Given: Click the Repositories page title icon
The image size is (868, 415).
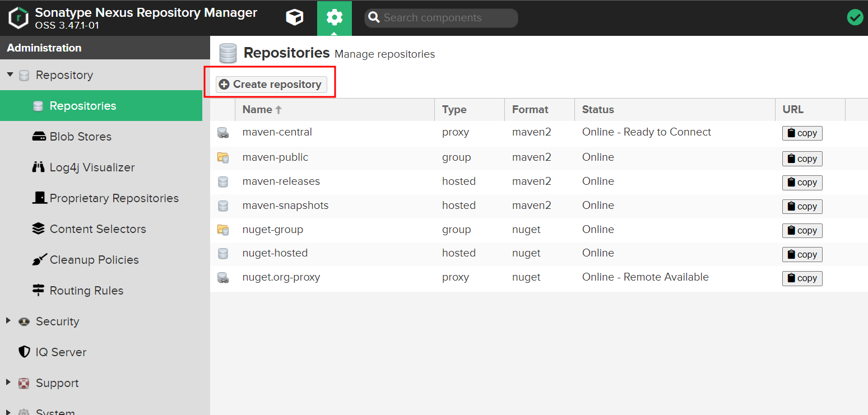Looking at the screenshot, I should pyautogui.click(x=228, y=54).
